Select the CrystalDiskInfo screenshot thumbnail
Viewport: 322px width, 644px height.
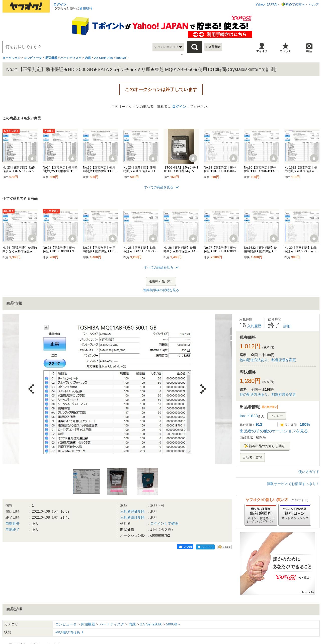(86, 481)
